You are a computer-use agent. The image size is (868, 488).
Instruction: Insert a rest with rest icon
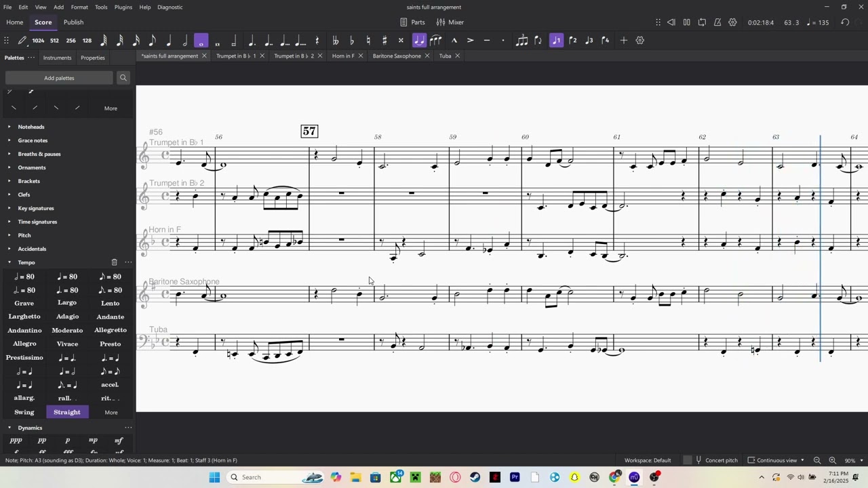317,41
